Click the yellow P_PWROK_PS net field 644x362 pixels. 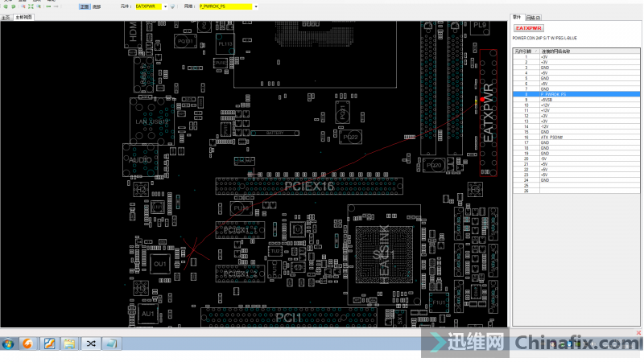[x=225, y=6]
